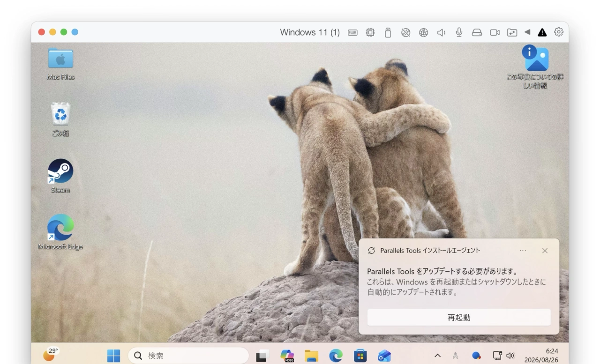Open the network status tray icon

pos(497,356)
